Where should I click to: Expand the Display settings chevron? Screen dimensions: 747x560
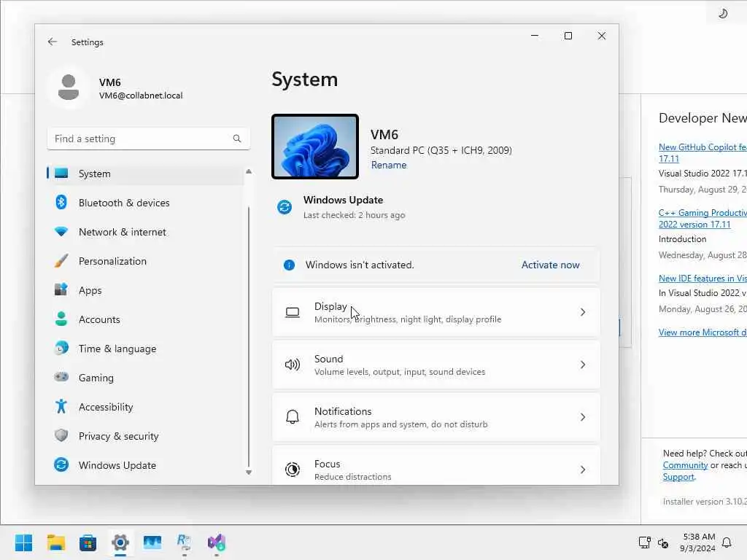pyautogui.click(x=583, y=312)
